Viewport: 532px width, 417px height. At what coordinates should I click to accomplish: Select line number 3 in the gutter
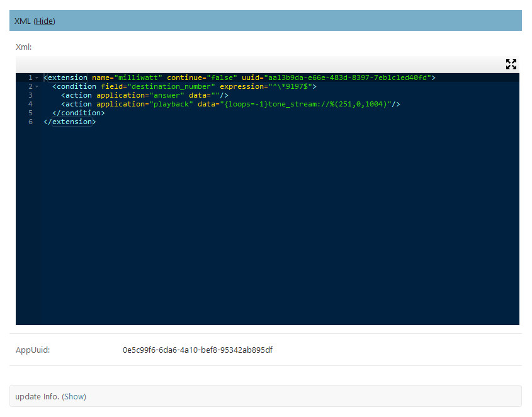pos(30,95)
